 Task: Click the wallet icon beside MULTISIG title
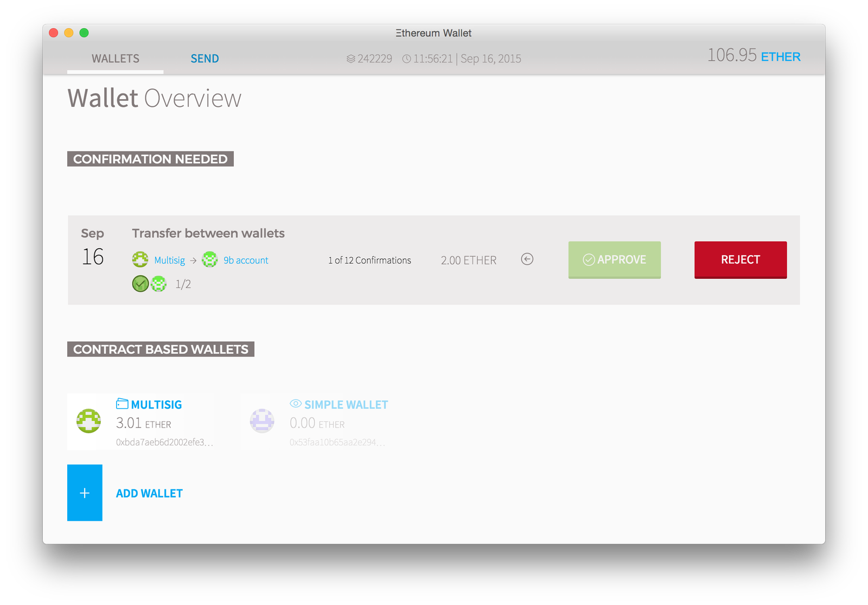point(122,404)
